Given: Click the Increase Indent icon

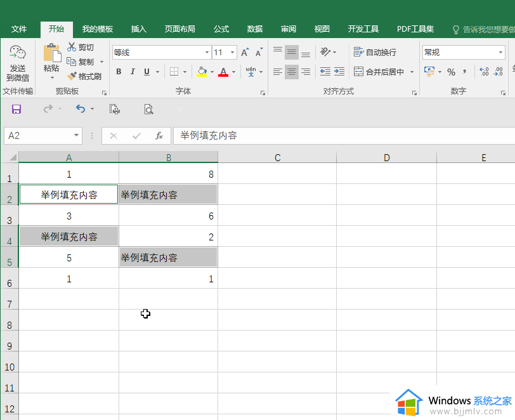Looking at the screenshot, I should coord(339,72).
